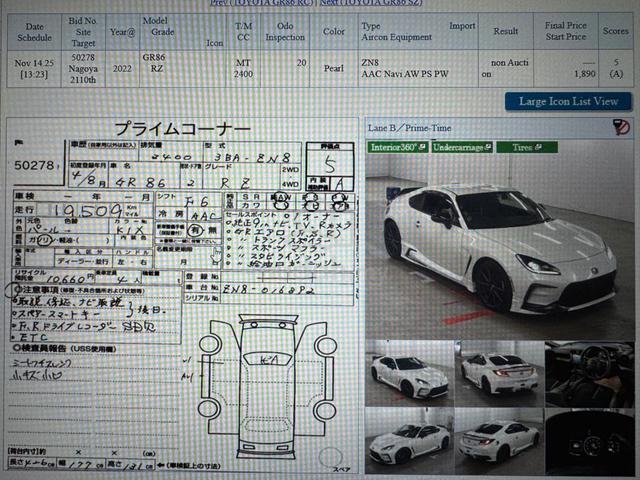Select the 'non Auction' result cell
Viewport: 640px width, 480px height.
pyautogui.click(x=506, y=69)
